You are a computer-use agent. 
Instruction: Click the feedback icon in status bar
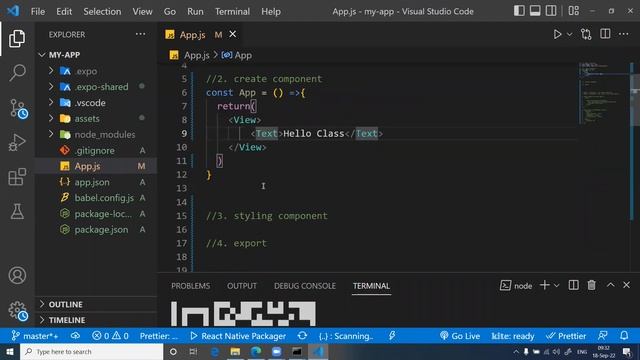pos(602,336)
